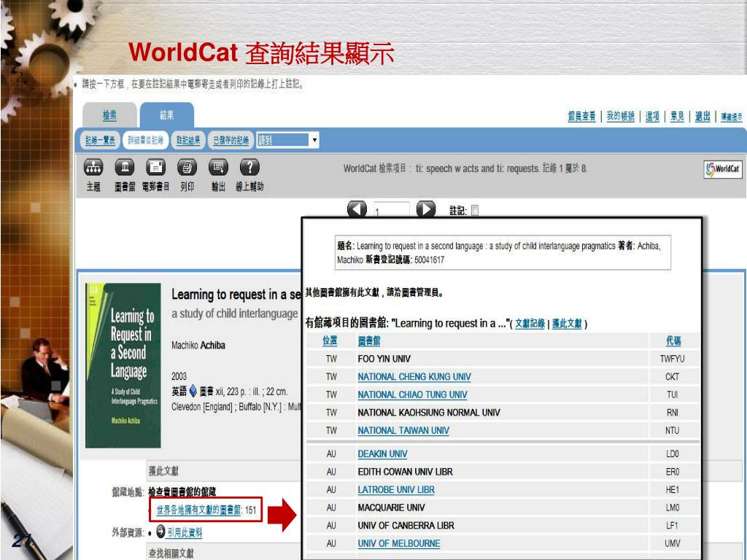This screenshot has width=747, height=560.
Task: Open 線上輔助 help question-mark icon
Action: [x=249, y=168]
